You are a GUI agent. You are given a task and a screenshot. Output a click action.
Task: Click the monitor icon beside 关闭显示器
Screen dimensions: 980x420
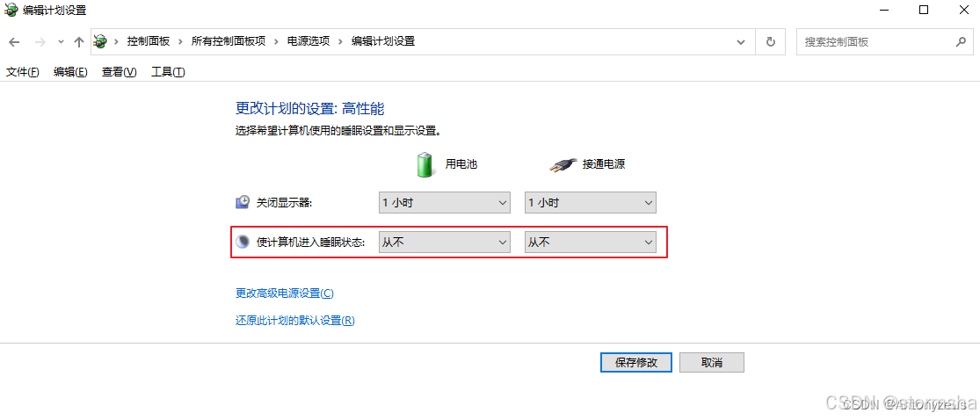(243, 202)
